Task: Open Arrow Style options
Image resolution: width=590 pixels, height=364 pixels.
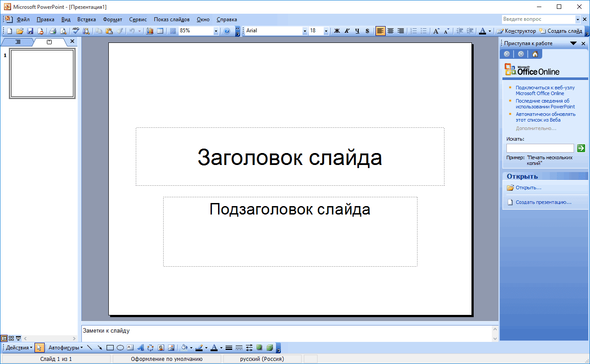Action: (249, 348)
